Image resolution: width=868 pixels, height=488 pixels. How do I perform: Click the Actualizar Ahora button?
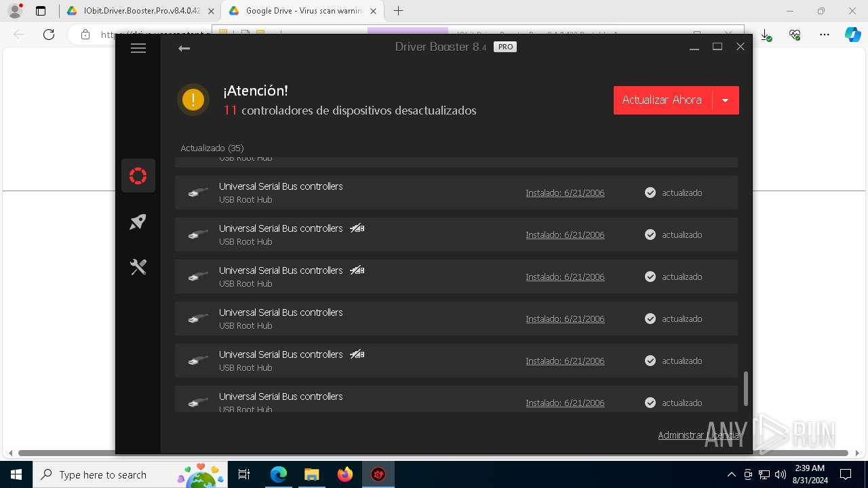662,100
